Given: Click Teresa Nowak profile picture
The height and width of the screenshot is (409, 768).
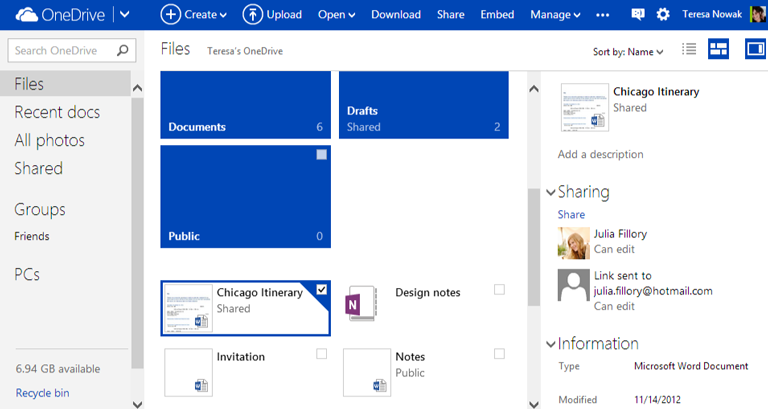Looking at the screenshot, I should click(758, 15).
